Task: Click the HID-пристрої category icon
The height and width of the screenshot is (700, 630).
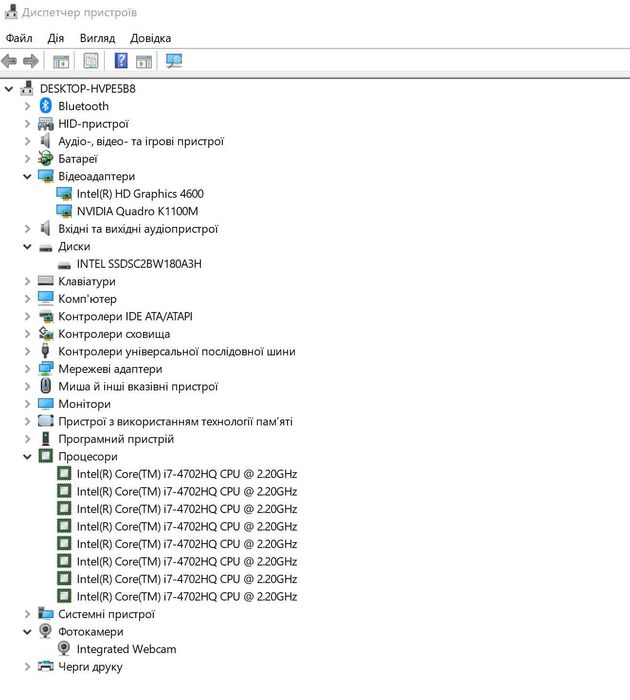Action: (x=46, y=124)
